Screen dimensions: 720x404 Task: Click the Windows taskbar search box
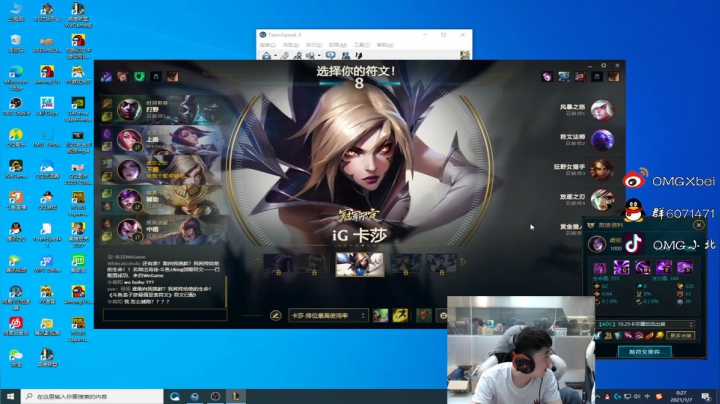[92, 396]
